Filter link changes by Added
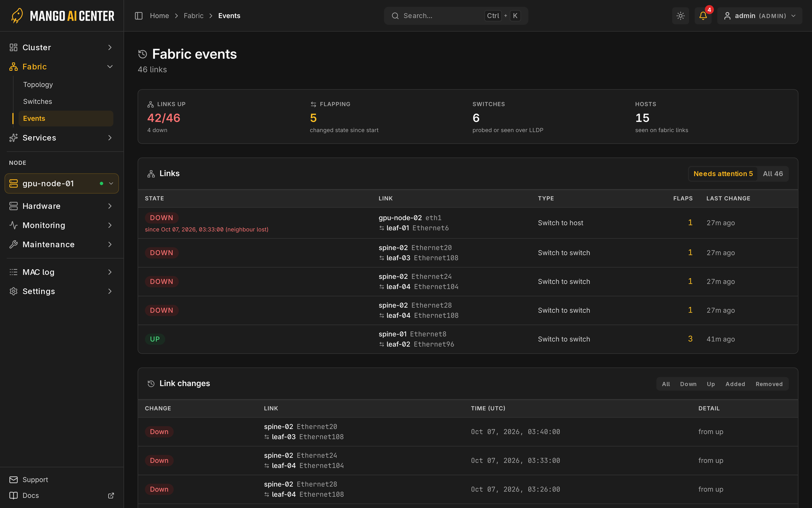Image resolution: width=812 pixels, height=508 pixels. tap(735, 384)
